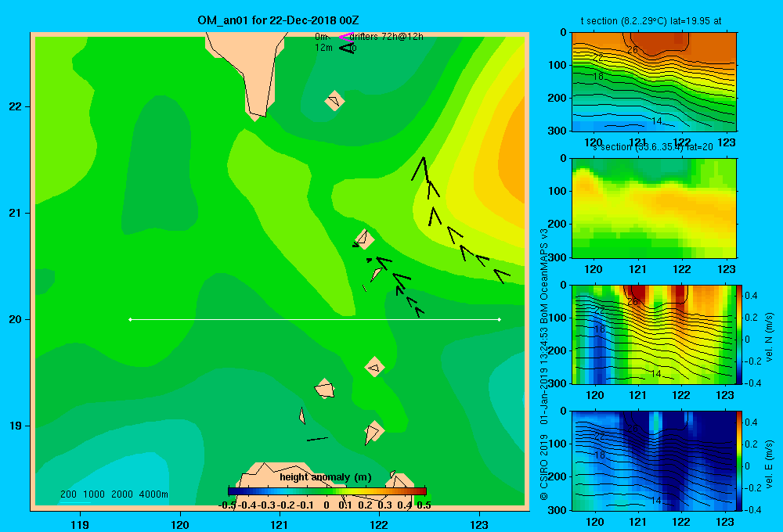Click longitude tick 121 below the main map
Viewport: 783px width, 532px height.
point(280,524)
